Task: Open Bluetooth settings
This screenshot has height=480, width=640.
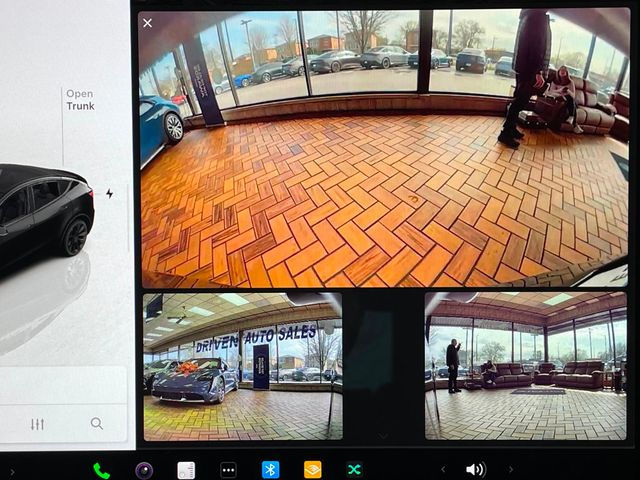Action: tap(270, 469)
